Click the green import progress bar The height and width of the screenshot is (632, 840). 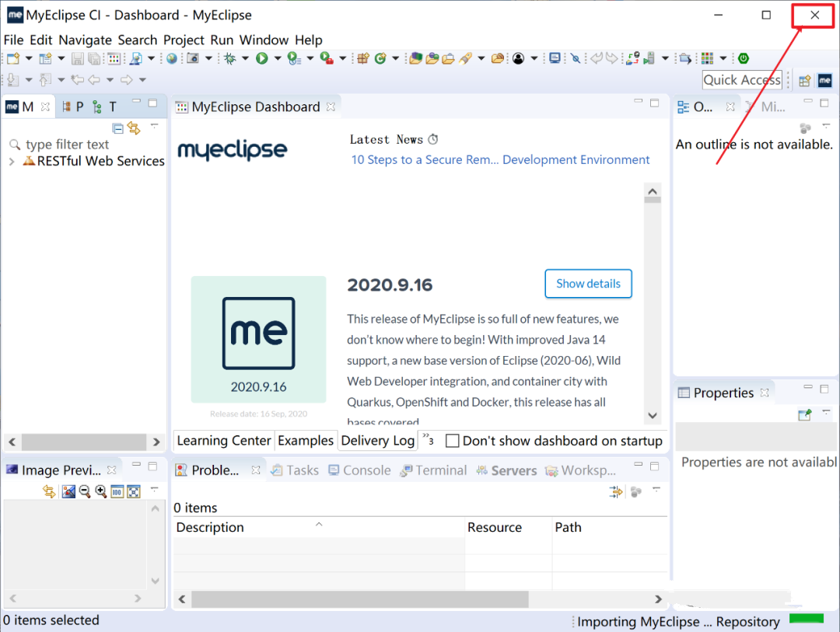pyautogui.click(x=807, y=619)
